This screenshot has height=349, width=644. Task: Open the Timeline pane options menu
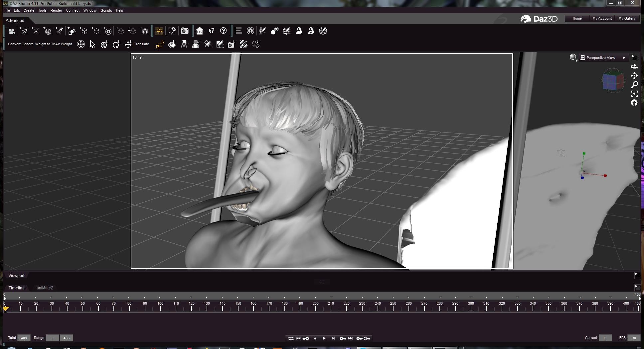[x=638, y=287]
